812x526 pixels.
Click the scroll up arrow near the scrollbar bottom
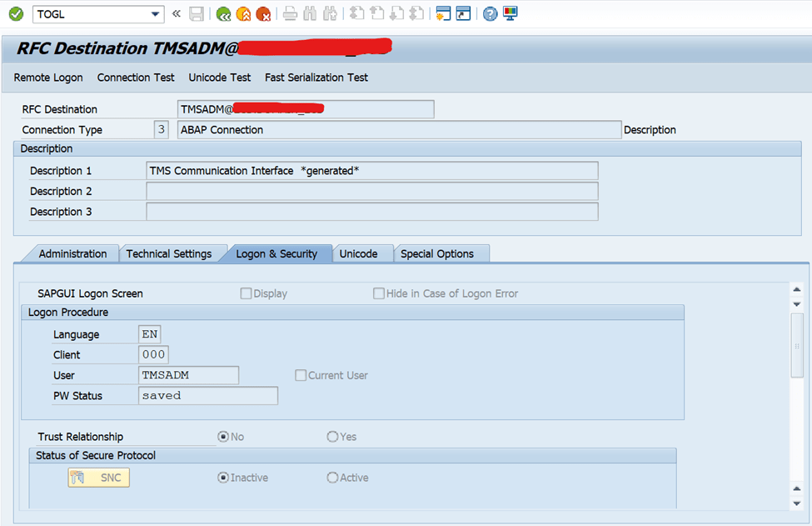pyautogui.click(x=797, y=488)
